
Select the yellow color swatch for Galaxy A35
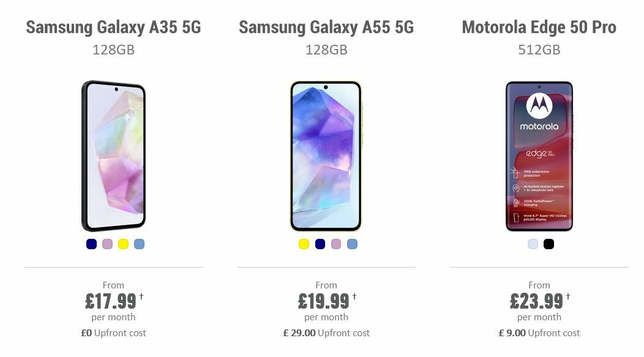coord(122,244)
